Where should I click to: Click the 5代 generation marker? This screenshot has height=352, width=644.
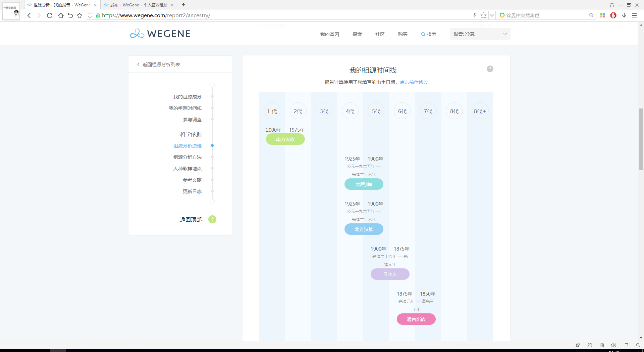click(376, 111)
